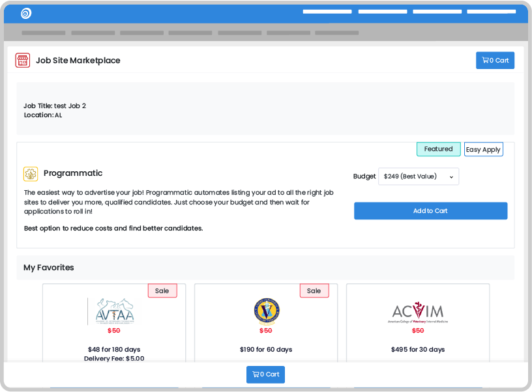Open the 0 Cart button at top right
The height and width of the screenshot is (392, 532).
495,61
